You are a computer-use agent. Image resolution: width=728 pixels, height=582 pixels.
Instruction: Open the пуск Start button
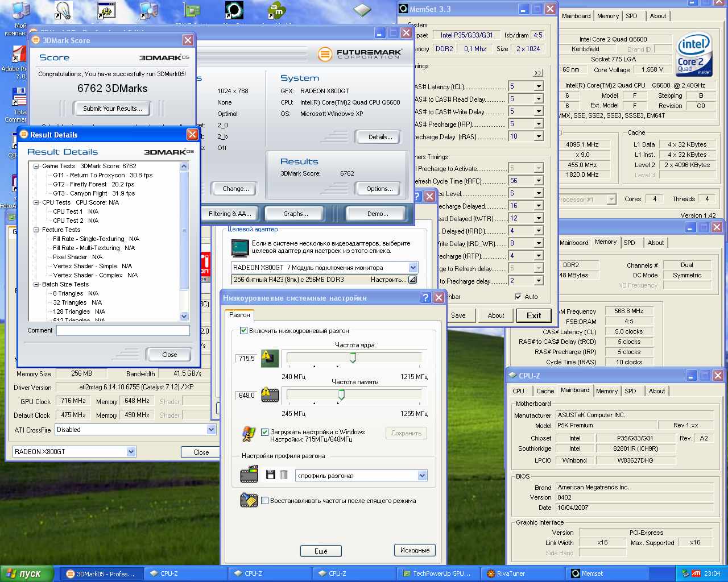[27, 573]
